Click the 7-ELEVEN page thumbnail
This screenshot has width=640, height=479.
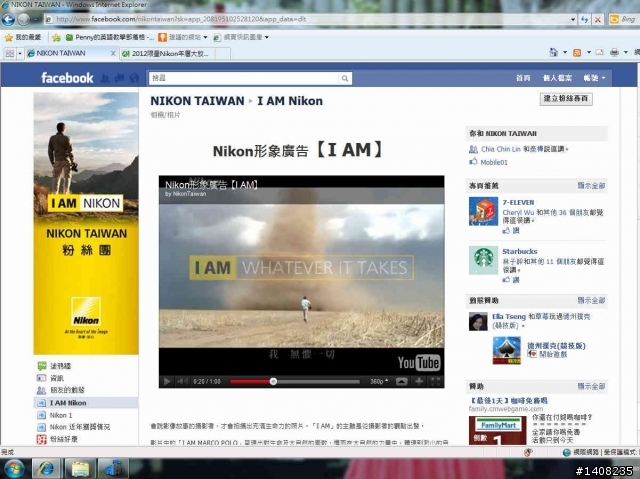point(483,211)
